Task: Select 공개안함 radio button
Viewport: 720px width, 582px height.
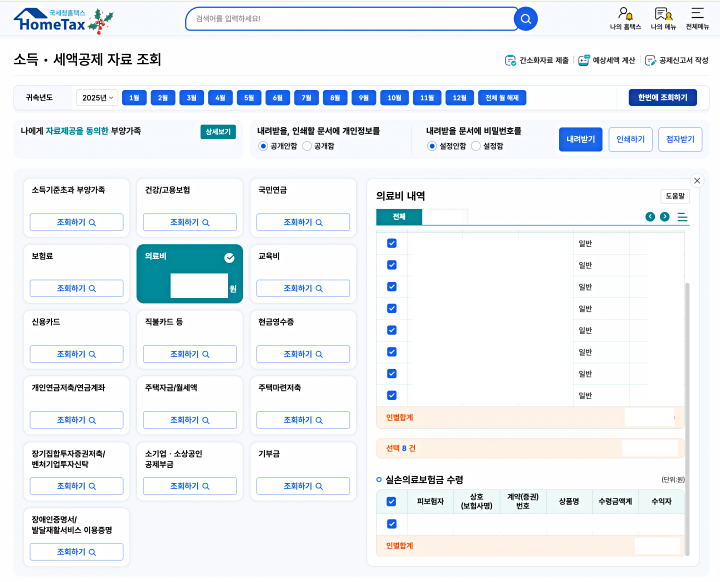Action: 263,146
